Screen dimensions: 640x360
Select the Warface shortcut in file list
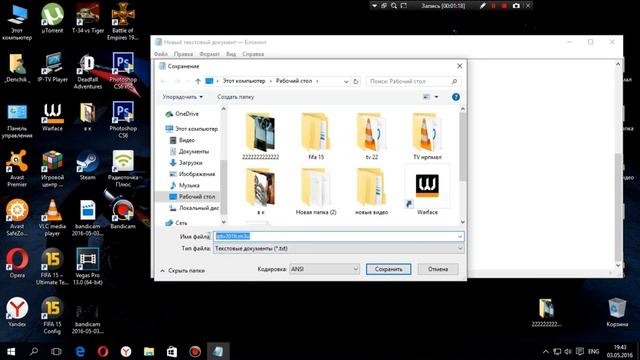click(427, 190)
